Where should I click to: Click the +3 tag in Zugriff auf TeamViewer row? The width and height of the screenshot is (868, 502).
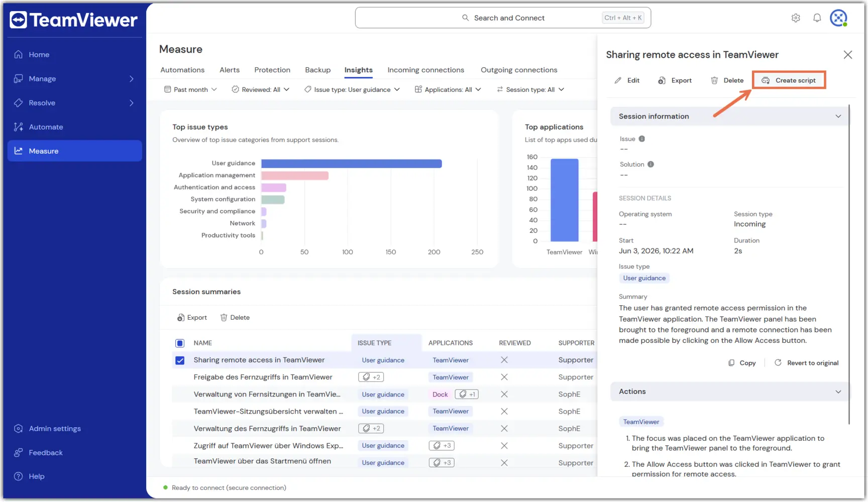(442, 446)
